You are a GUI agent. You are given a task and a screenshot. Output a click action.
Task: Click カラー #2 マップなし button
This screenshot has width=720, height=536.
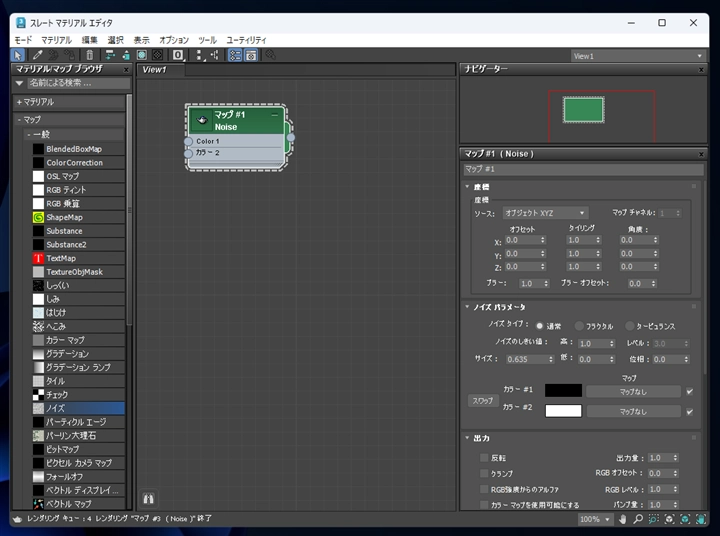[x=634, y=412]
